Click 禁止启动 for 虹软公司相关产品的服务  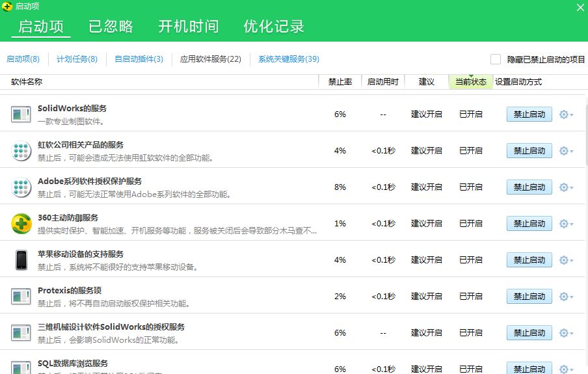pos(529,151)
